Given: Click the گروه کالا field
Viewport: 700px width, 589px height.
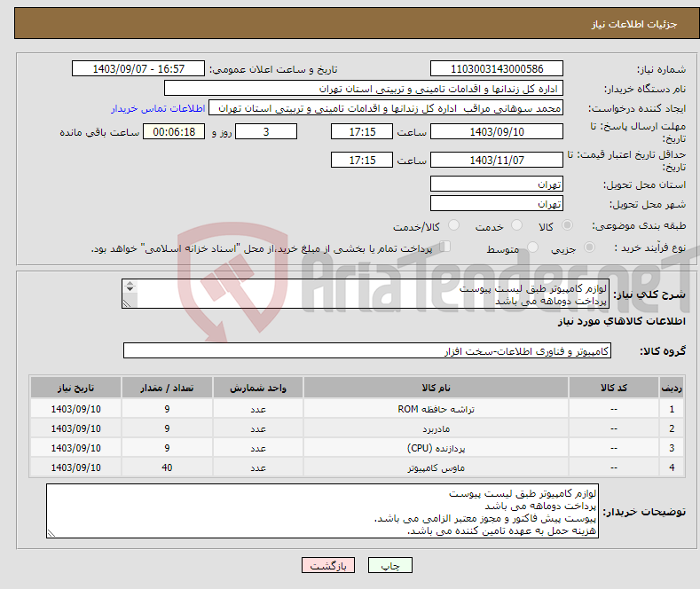Looking at the screenshot, I should pyautogui.click(x=367, y=350).
